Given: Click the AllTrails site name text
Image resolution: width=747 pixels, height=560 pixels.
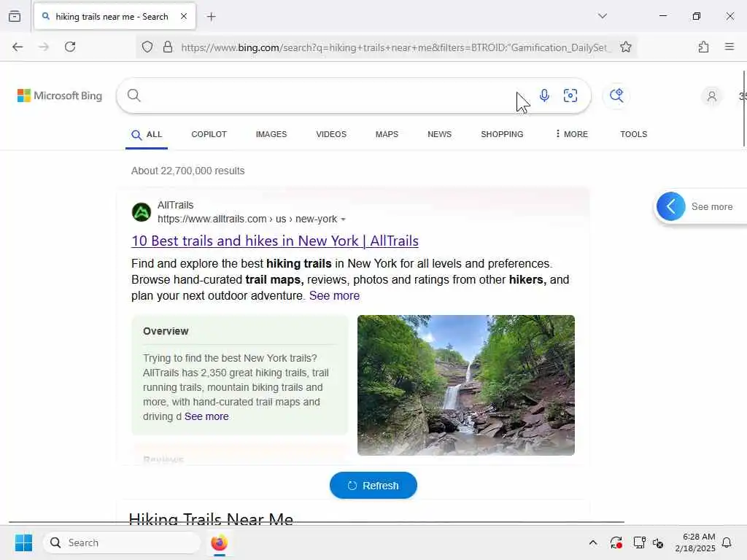Looking at the screenshot, I should tap(175, 205).
